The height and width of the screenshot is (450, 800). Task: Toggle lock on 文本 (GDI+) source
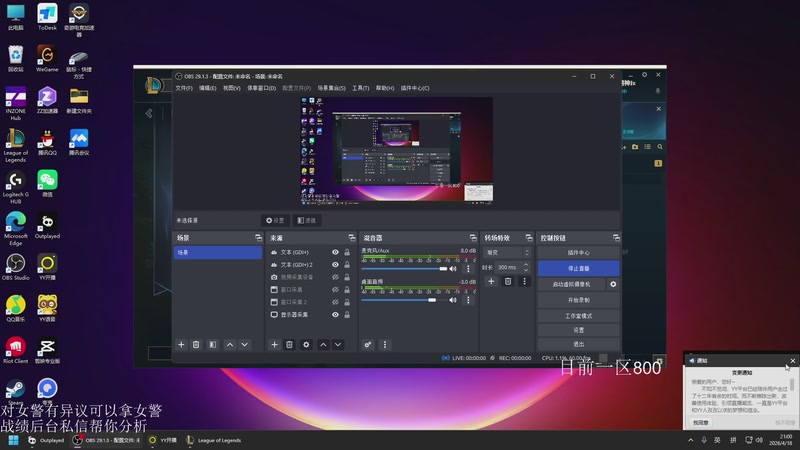coord(347,252)
